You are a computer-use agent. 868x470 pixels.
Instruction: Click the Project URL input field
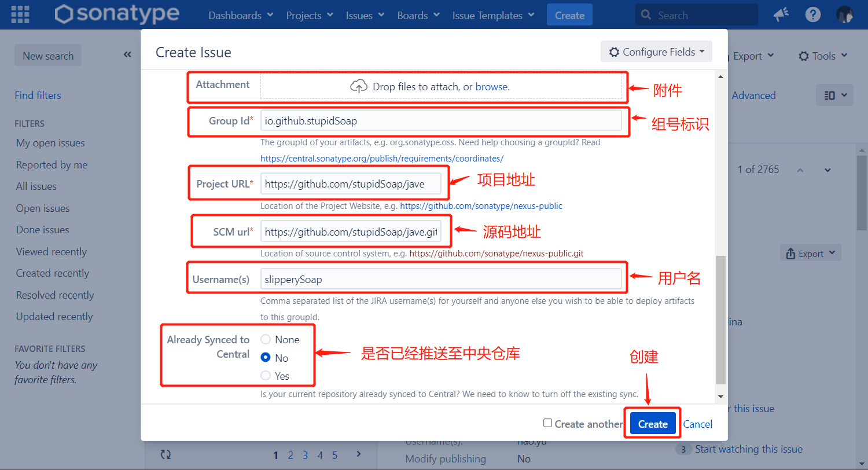(x=351, y=183)
